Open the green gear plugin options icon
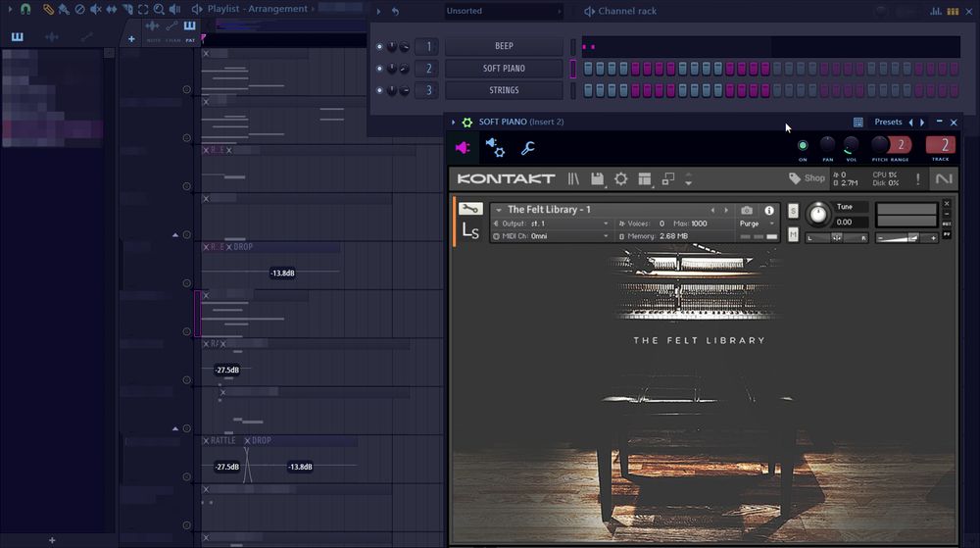980x548 pixels. click(466, 122)
